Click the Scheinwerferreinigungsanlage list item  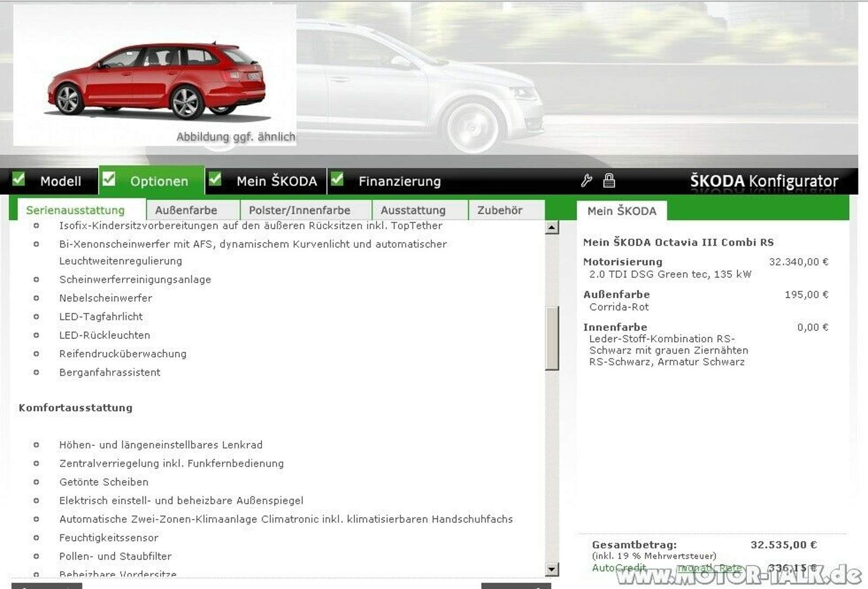tap(135, 279)
